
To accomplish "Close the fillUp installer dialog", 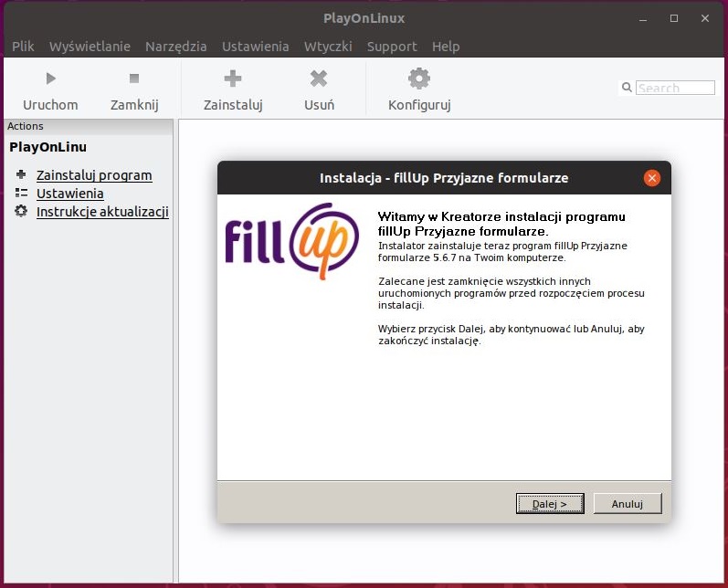I will [x=652, y=178].
